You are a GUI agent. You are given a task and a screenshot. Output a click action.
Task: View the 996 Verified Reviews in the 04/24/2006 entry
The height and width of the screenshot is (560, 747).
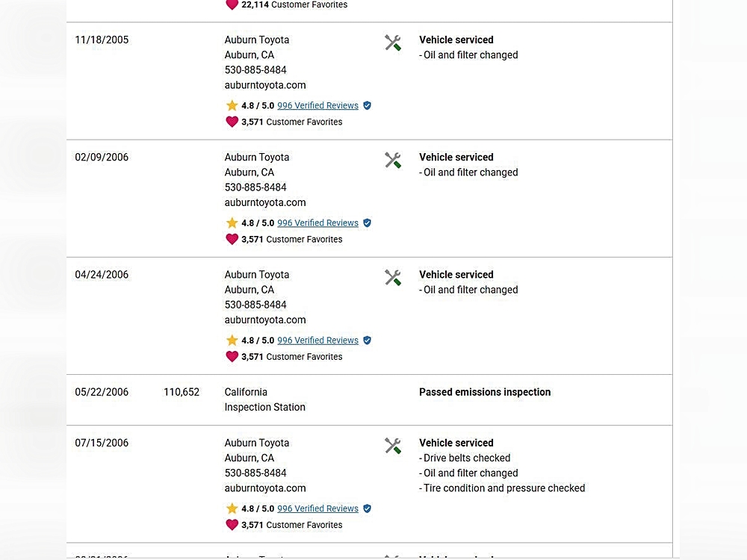(x=317, y=340)
